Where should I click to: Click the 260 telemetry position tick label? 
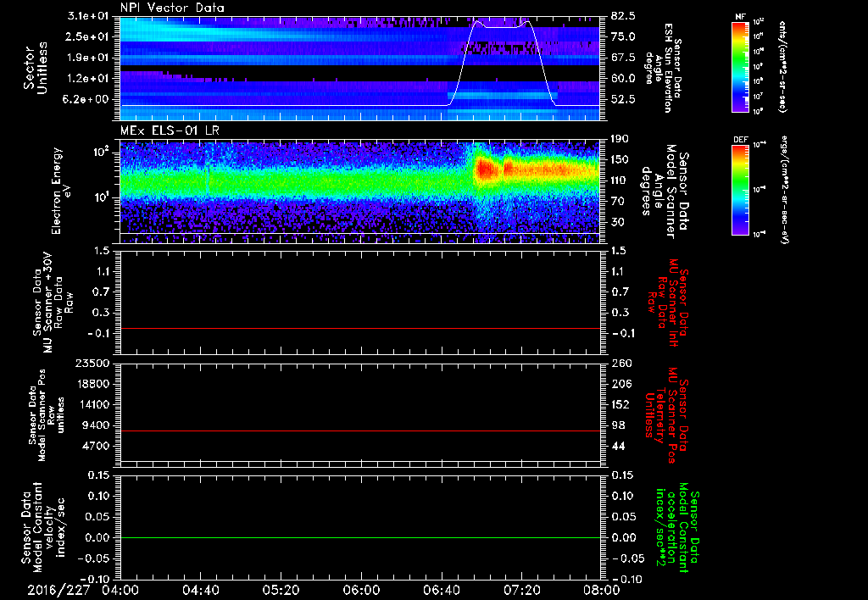point(620,364)
